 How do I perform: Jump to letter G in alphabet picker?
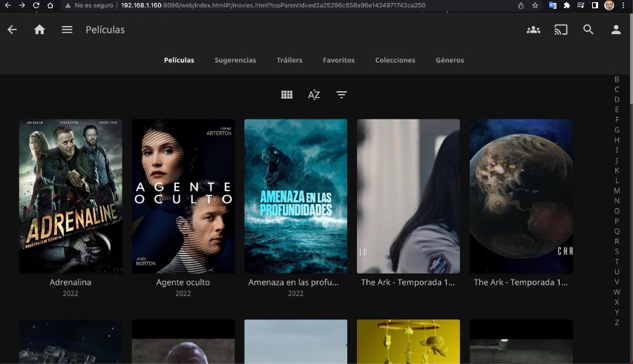(x=617, y=130)
